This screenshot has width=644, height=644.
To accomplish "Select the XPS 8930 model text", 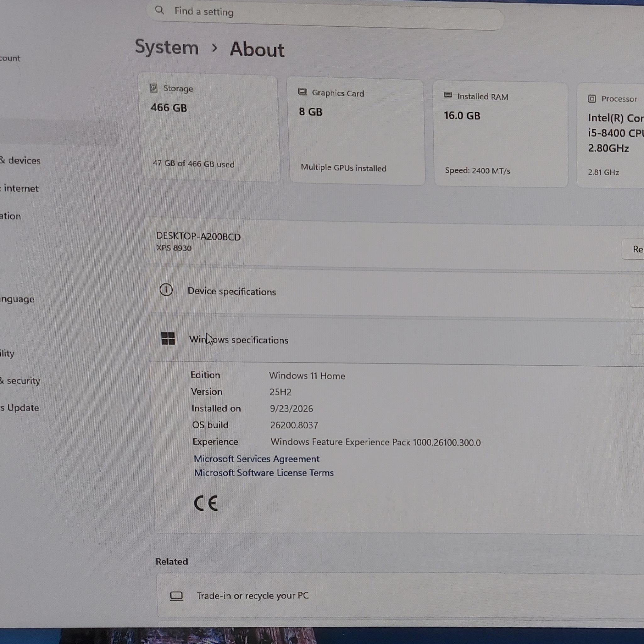I will (174, 248).
